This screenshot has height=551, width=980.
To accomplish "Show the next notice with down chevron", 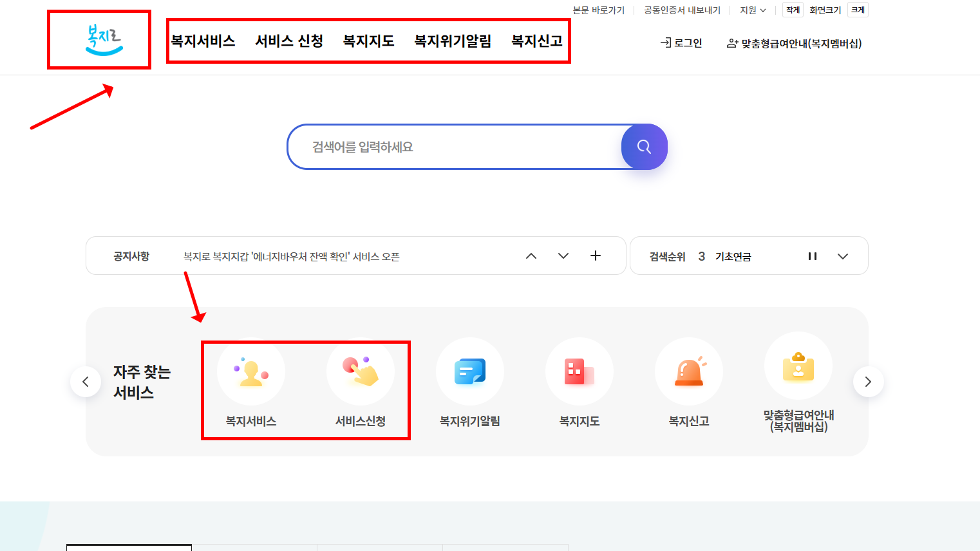I will coord(563,256).
